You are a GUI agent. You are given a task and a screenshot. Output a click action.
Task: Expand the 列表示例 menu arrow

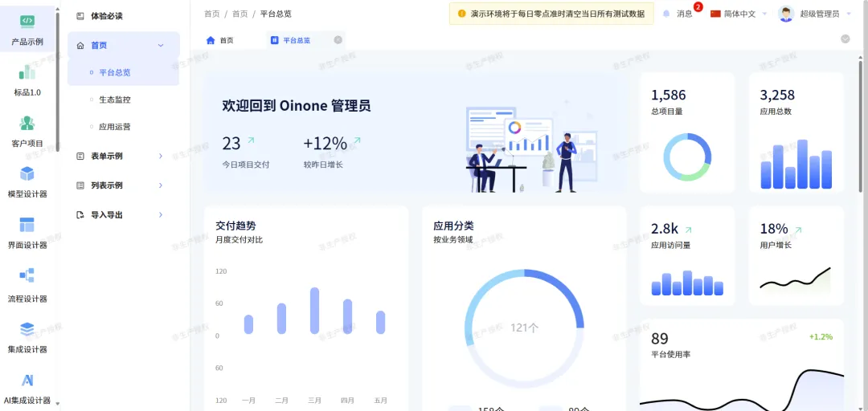(x=161, y=185)
